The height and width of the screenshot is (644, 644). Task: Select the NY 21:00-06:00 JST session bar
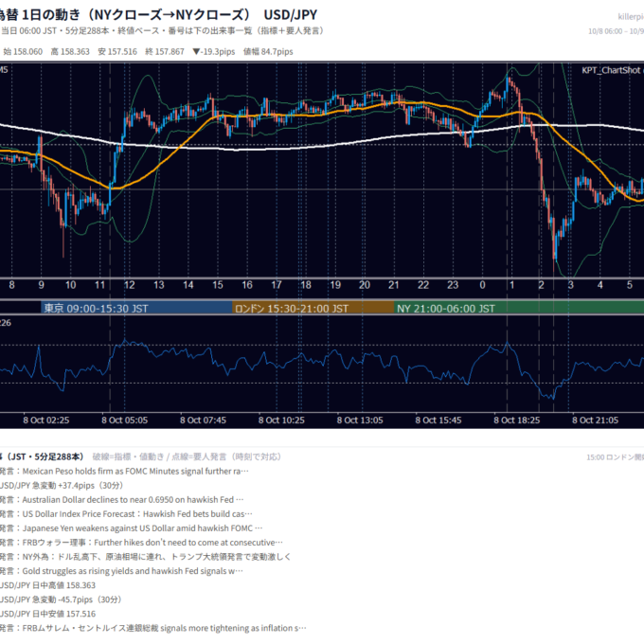click(519, 309)
